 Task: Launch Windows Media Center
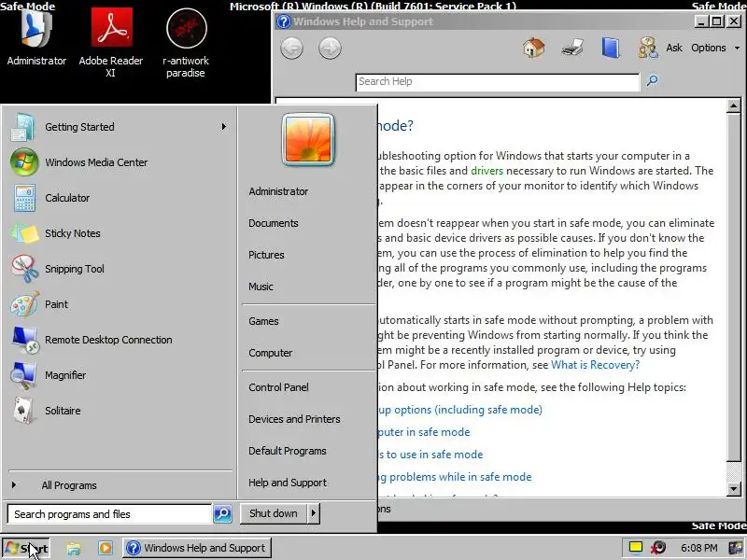pos(120,162)
